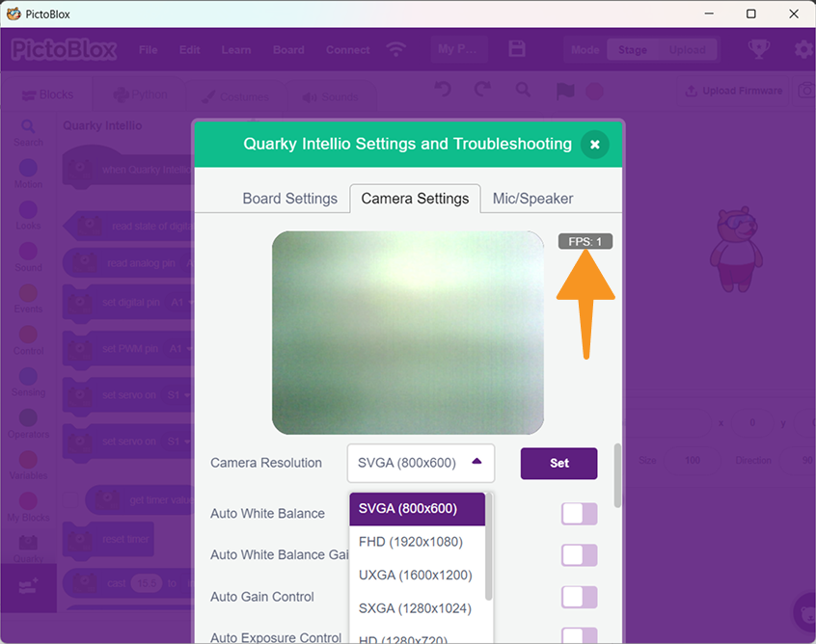Click the add extension icon at bottom-left
Viewport: 816px width, 644px height.
tap(28, 585)
